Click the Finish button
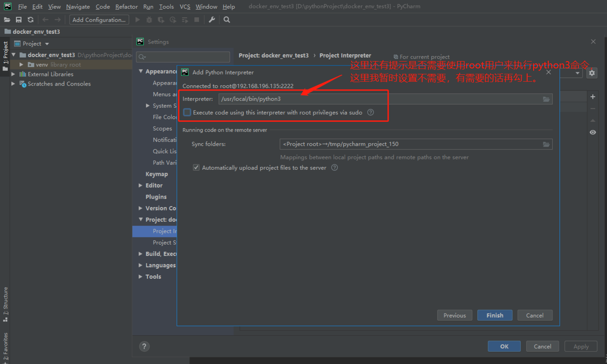607x364 pixels. (495, 316)
